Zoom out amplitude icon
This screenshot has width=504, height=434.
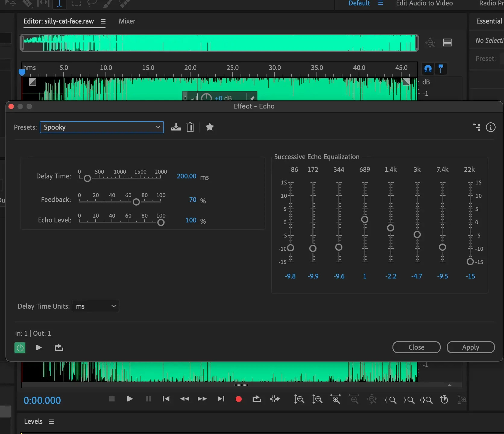(x=317, y=399)
